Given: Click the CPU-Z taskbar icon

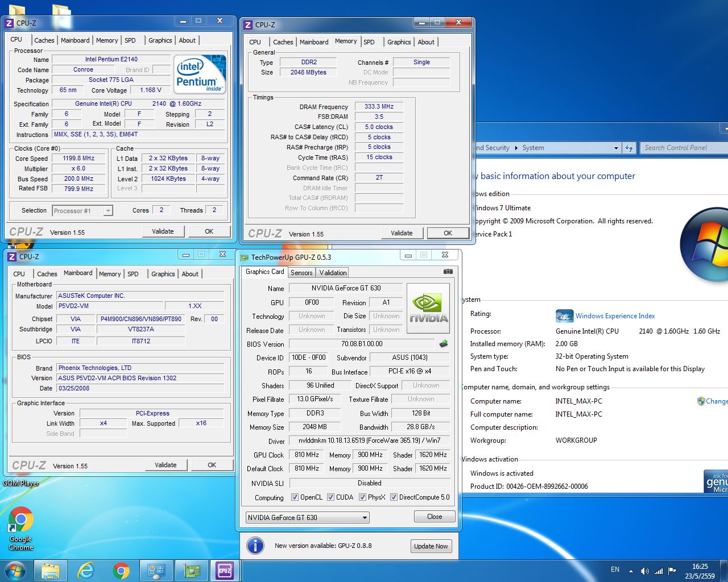Looking at the screenshot, I should tap(225, 570).
